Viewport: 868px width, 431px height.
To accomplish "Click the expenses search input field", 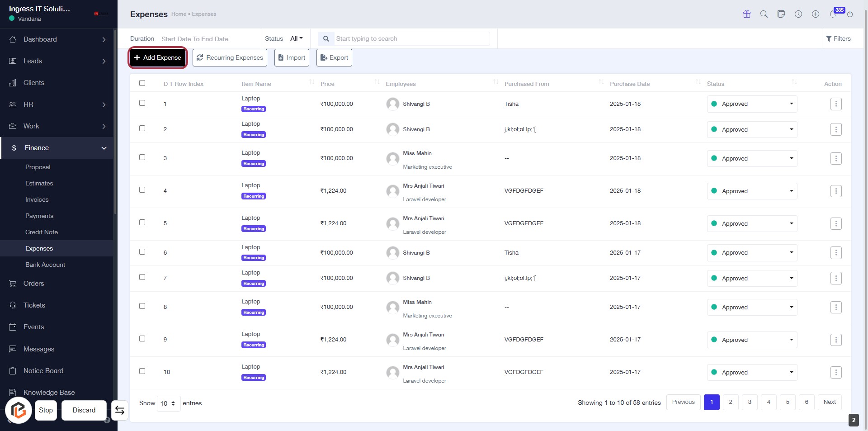I will [411, 39].
